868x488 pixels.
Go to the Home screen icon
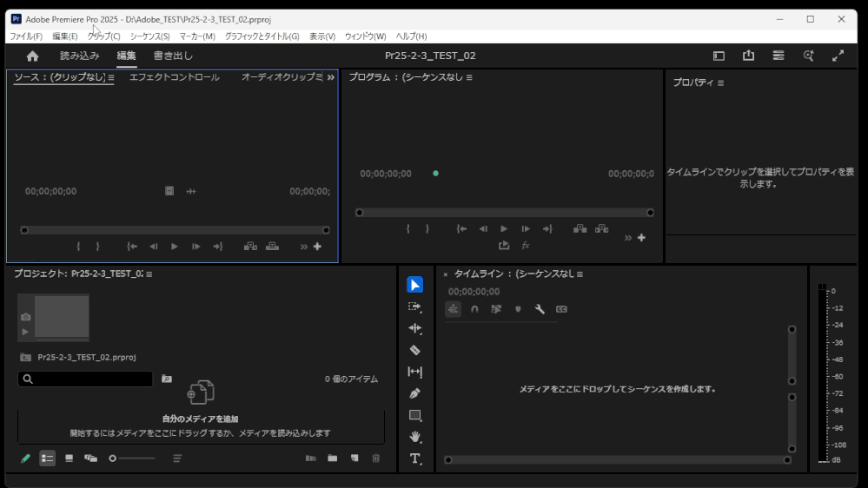point(33,56)
